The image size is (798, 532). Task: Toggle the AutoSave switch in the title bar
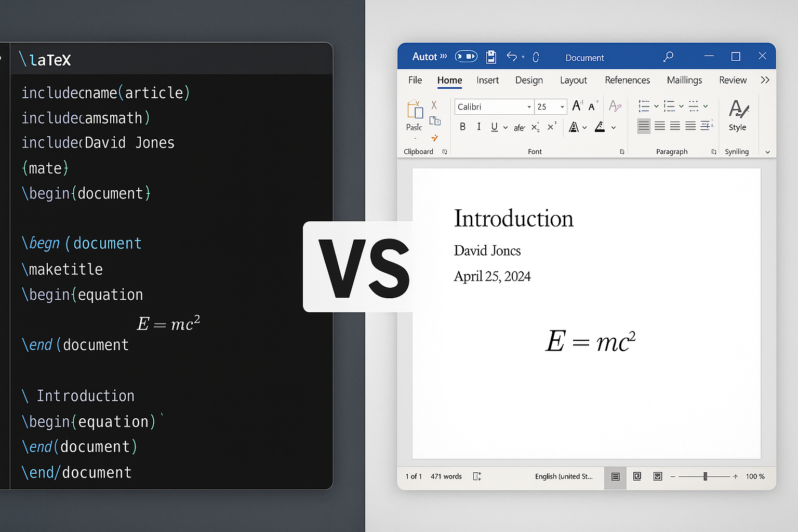click(x=466, y=56)
